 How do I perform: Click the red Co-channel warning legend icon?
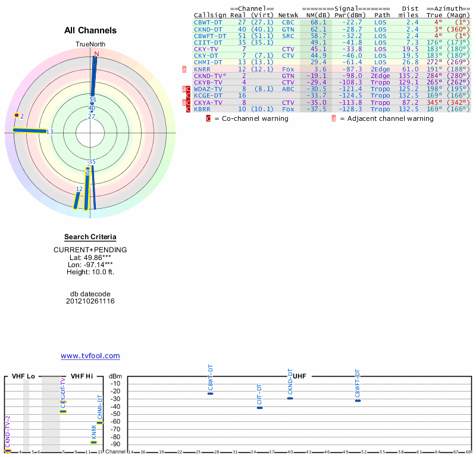tap(208, 118)
